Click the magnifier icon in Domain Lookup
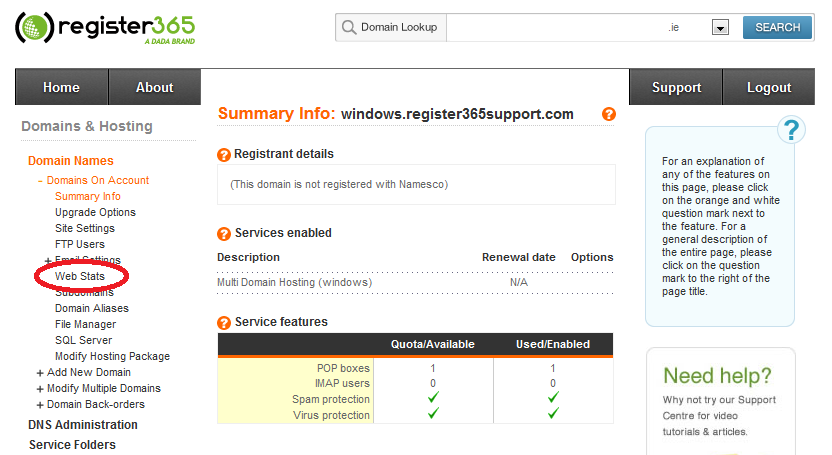The image size is (832, 455). pyautogui.click(x=349, y=27)
